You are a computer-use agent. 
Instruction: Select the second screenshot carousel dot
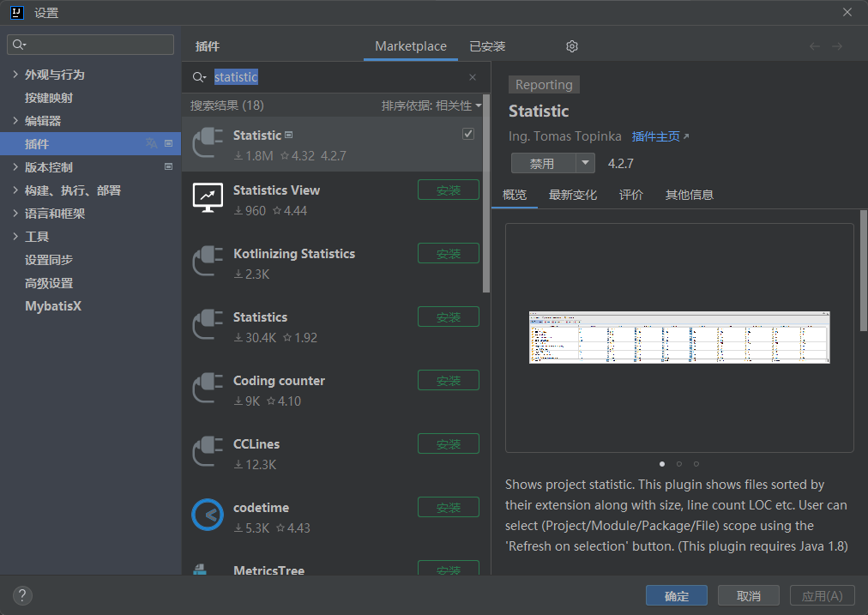[x=679, y=464]
